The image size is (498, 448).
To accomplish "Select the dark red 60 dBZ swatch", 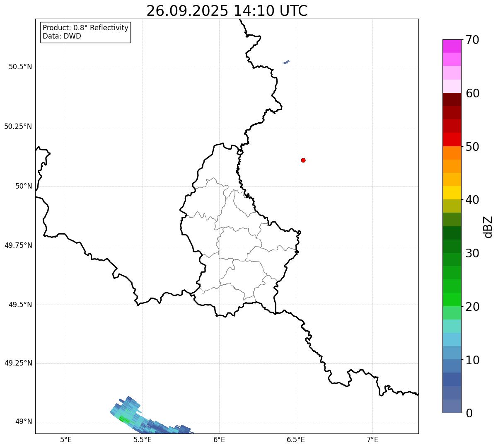I will point(452,99).
